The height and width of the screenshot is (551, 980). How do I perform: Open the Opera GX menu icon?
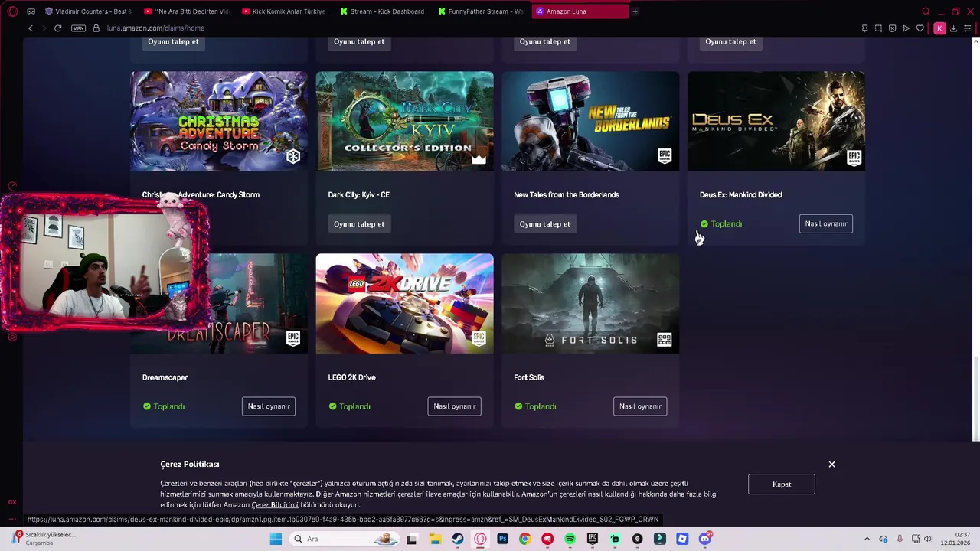pyautogui.click(x=12, y=11)
